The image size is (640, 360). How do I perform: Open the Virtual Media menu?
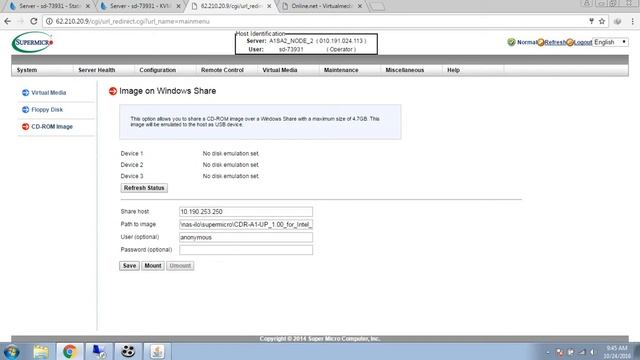point(280,70)
